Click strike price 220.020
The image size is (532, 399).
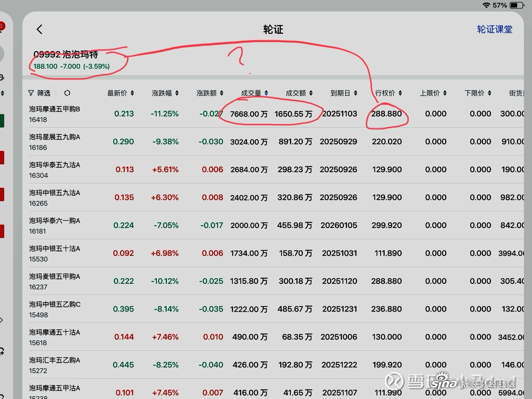[x=387, y=142]
